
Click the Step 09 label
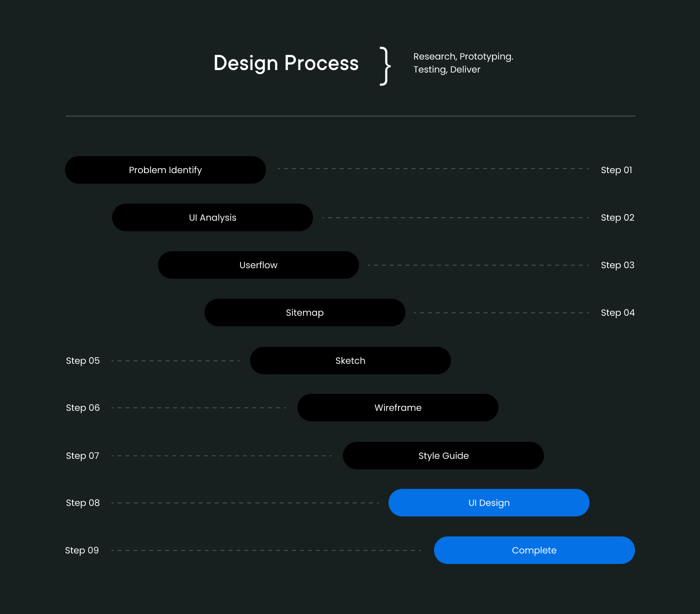click(82, 550)
